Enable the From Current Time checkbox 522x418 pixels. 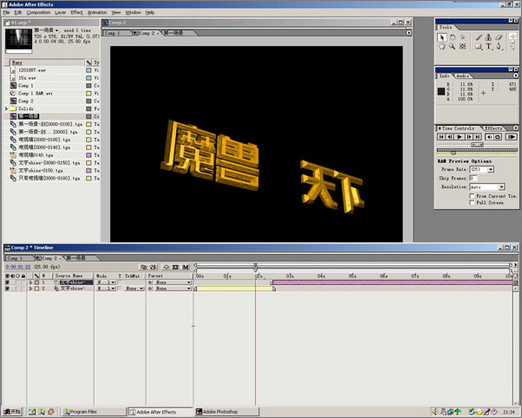tap(472, 196)
